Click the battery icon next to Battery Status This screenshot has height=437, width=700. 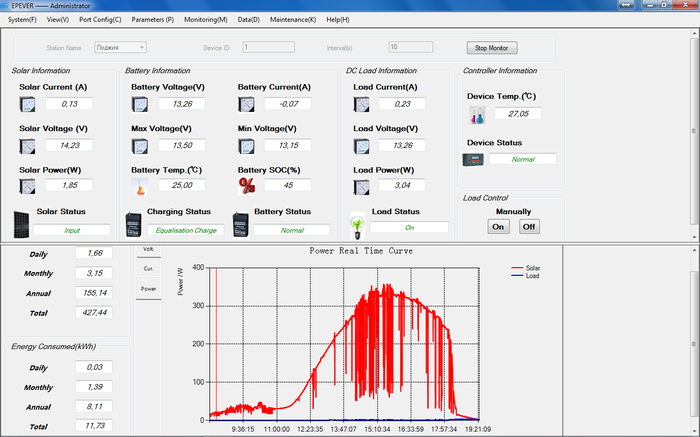pos(240,223)
